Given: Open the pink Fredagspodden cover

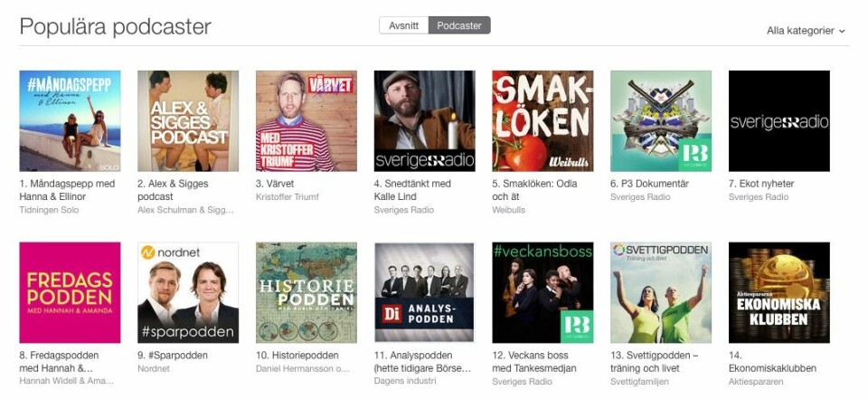Looking at the screenshot, I should point(70,292).
